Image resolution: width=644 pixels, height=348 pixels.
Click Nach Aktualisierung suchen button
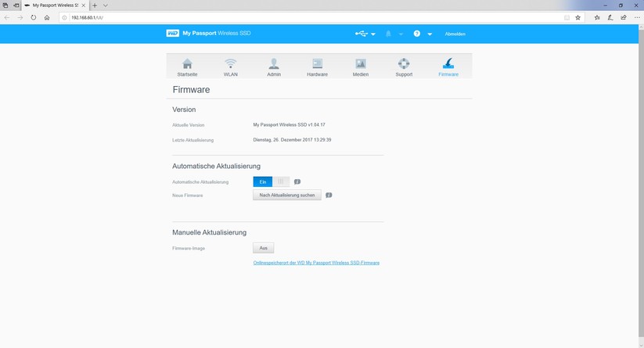click(287, 196)
